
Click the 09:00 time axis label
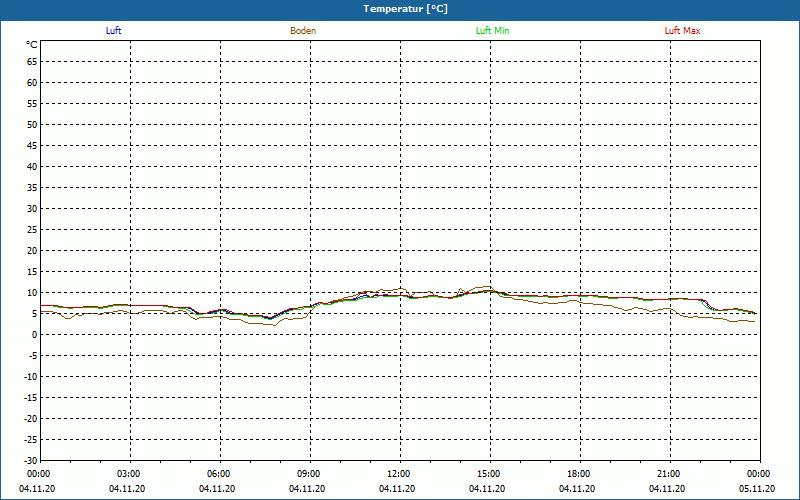click(x=309, y=474)
